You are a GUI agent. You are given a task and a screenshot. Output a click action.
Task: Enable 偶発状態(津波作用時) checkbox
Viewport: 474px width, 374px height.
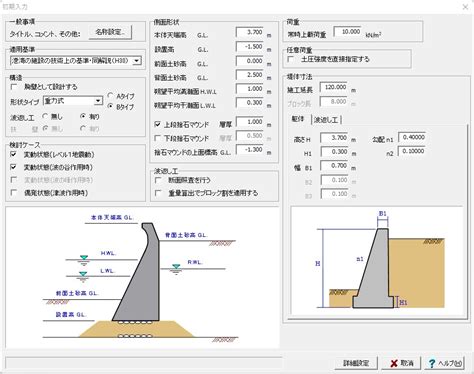pos(14,193)
